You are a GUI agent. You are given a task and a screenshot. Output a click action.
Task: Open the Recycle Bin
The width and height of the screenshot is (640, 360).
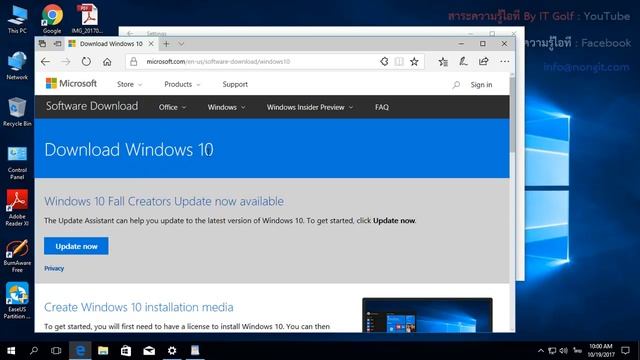(x=17, y=112)
